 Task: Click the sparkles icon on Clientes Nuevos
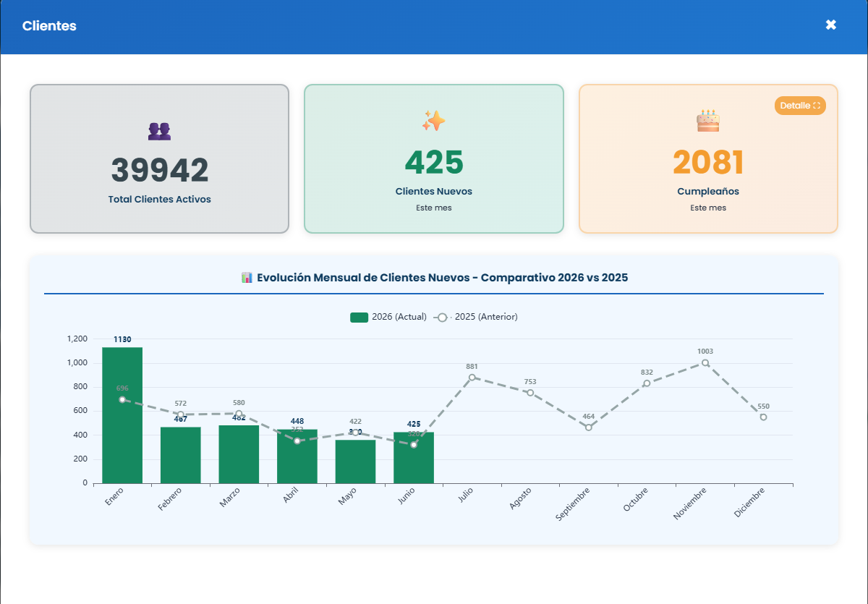433,121
